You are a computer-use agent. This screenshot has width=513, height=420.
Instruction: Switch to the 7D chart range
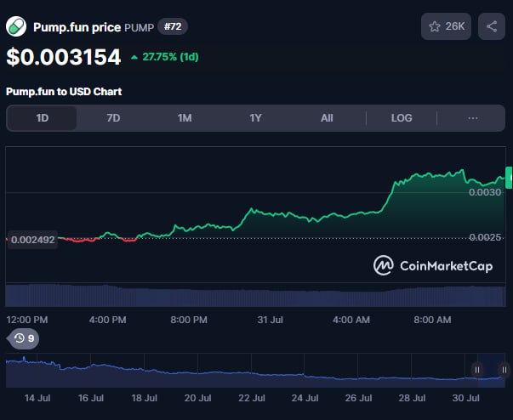[113, 118]
